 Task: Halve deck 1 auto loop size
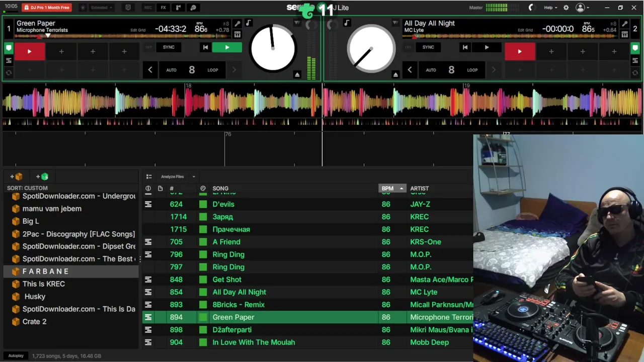[x=150, y=70]
